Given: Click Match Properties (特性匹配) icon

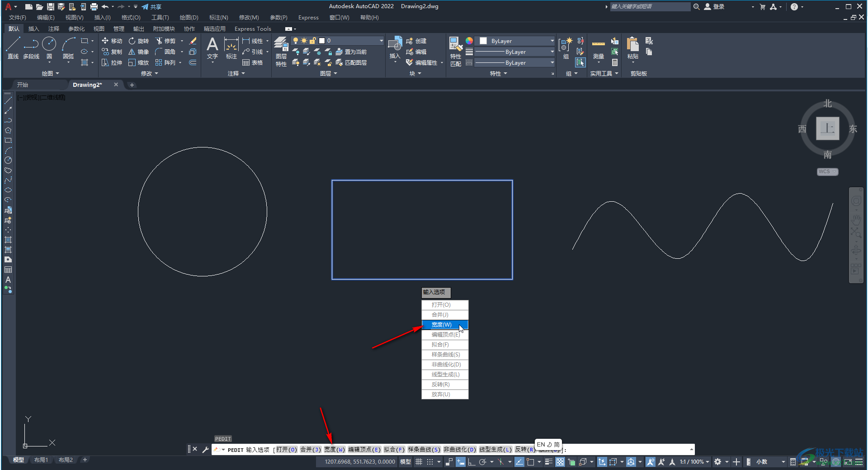Looking at the screenshot, I should 456,52.
